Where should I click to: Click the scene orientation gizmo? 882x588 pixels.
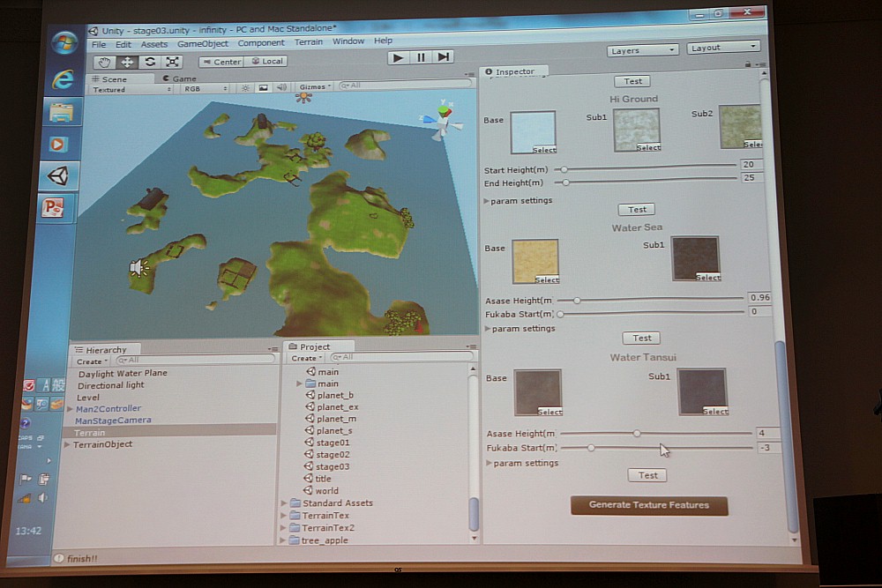click(443, 120)
